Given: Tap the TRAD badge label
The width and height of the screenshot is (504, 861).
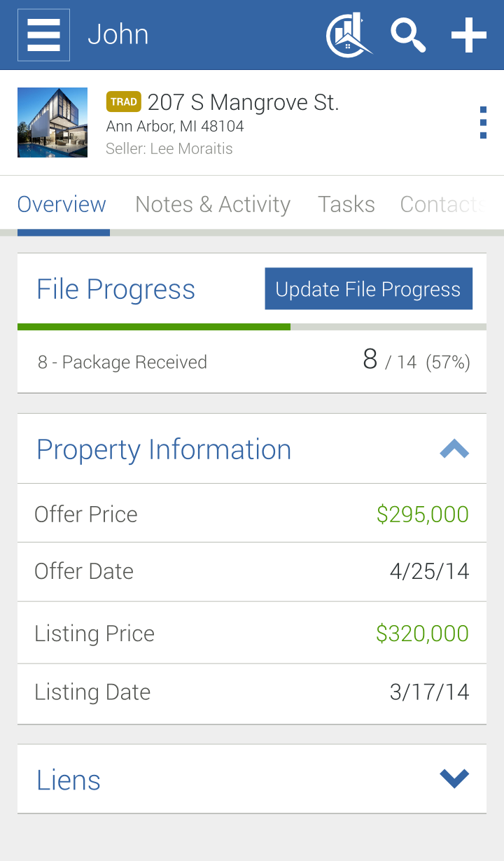Looking at the screenshot, I should [124, 101].
